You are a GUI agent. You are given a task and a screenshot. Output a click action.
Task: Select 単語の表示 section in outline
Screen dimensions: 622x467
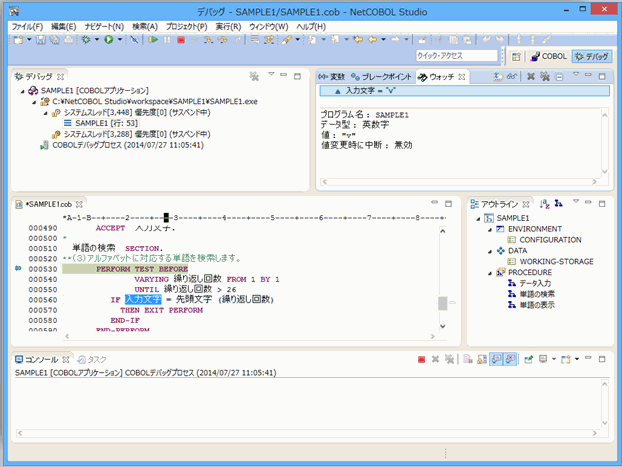point(532,305)
